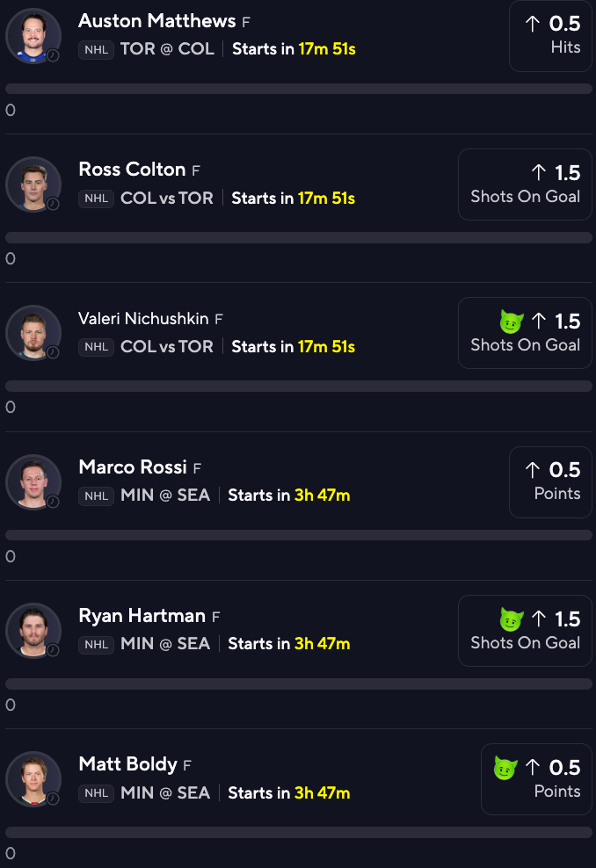Open Ross Colton's 1.5 Shots On Goal box

tap(525, 184)
